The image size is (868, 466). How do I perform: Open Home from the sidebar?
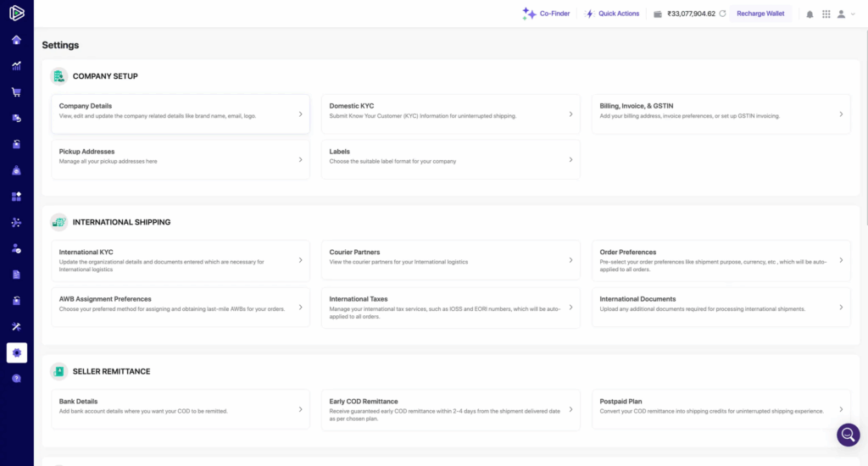pos(16,40)
